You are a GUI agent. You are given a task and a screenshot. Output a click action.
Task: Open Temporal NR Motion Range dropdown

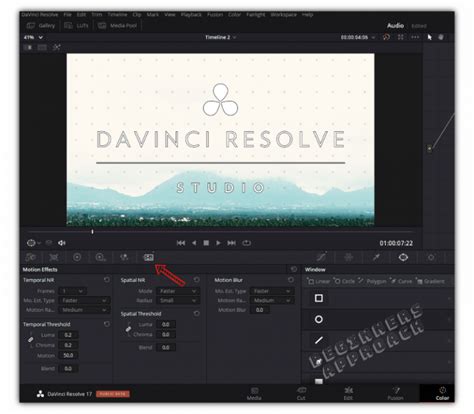[x=84, y=310]
